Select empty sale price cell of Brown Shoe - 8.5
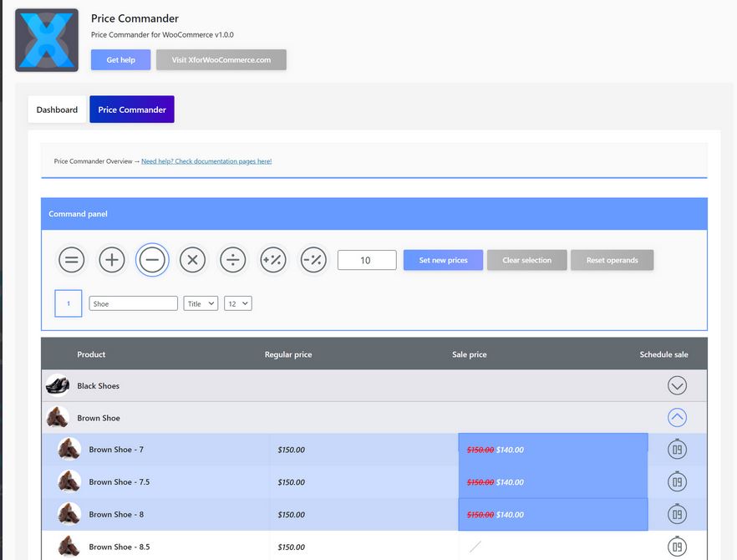This screenshot has width=737, height=560. click(553, 547)
